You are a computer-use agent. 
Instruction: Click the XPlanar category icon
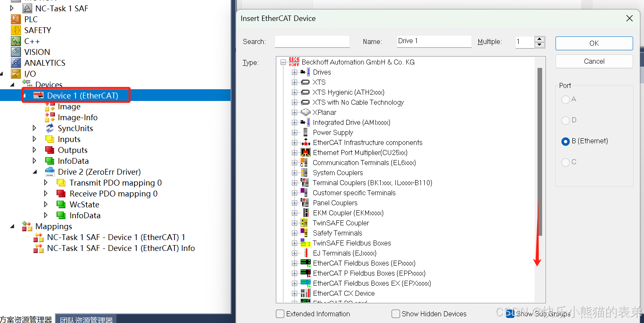coord(306,112)
